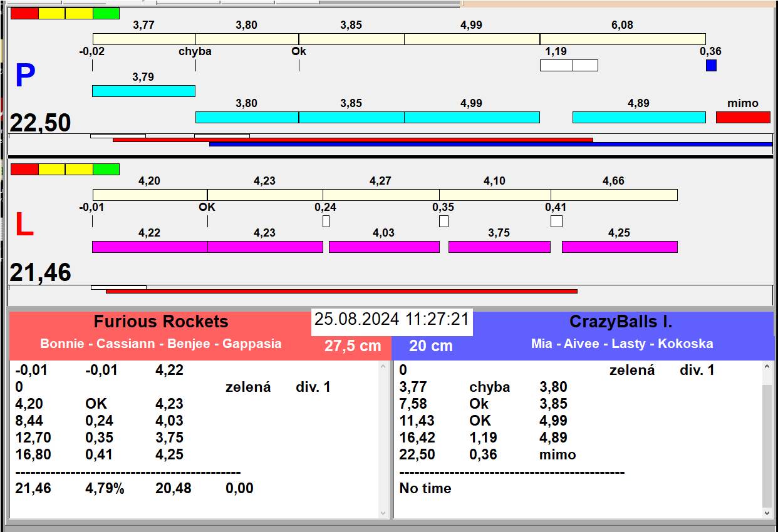This screenshot has width=778, height=532.
Task: Click zelená in Furious Rockets list
Action: (248, 387)
